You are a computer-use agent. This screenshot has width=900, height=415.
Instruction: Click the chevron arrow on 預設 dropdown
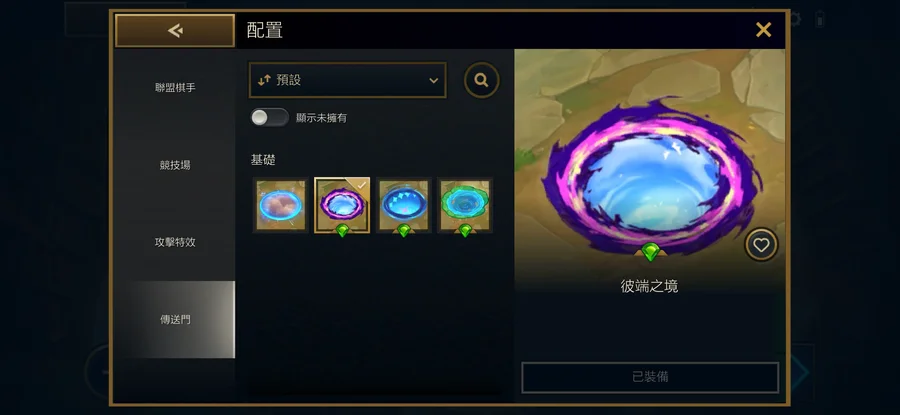coord(433,81)
